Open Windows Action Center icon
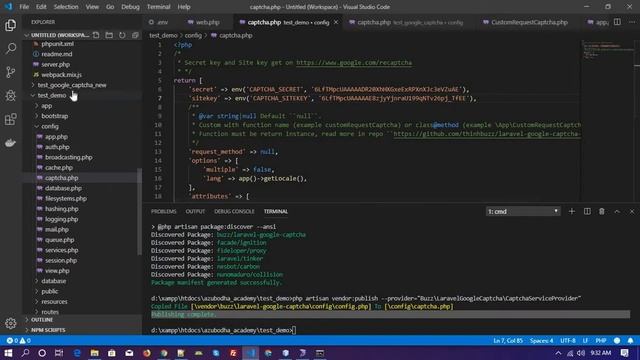 pos(624,353)
